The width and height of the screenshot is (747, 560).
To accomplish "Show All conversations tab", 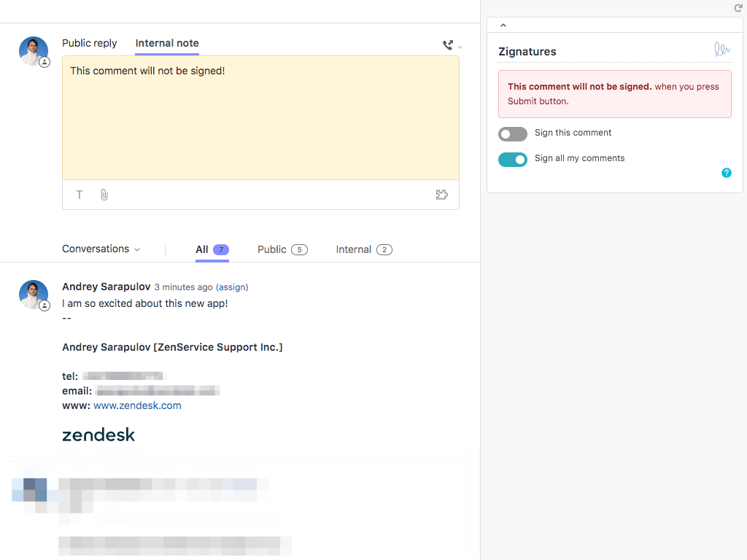I will (x=212, y=249).
